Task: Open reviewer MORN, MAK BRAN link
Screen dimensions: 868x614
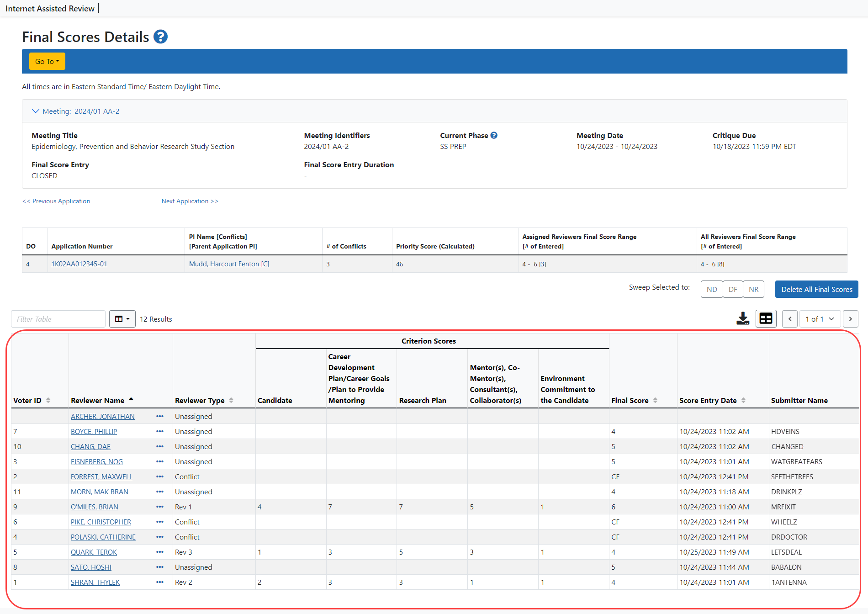Action: tap(100, 492)
